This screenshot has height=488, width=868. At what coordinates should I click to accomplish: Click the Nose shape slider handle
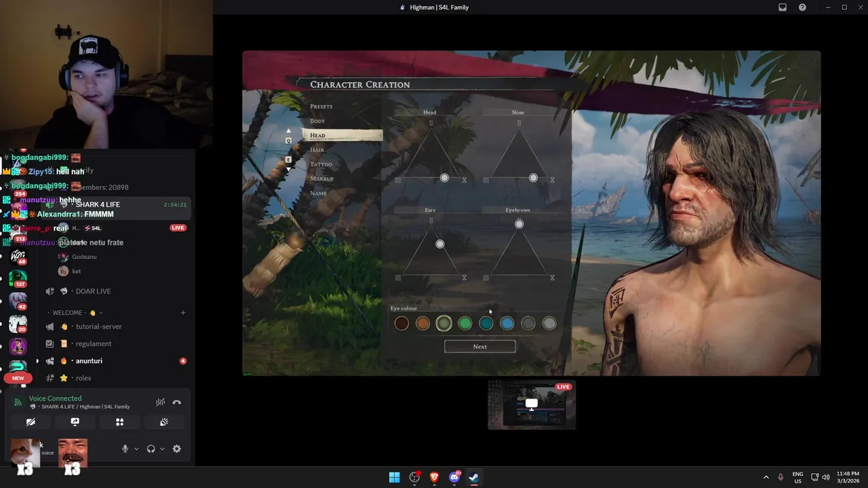pyautogui.click(x=533, y=178)
